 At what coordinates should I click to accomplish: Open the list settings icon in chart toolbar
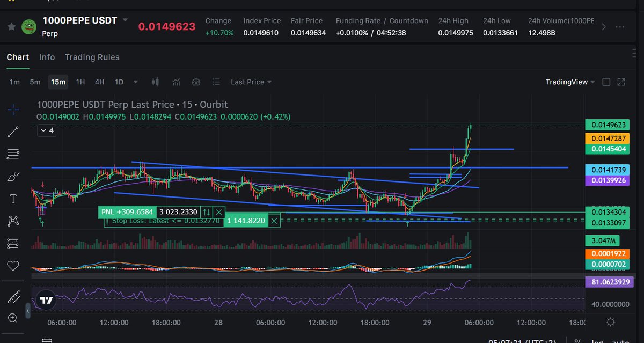click(x=216, y=82)
